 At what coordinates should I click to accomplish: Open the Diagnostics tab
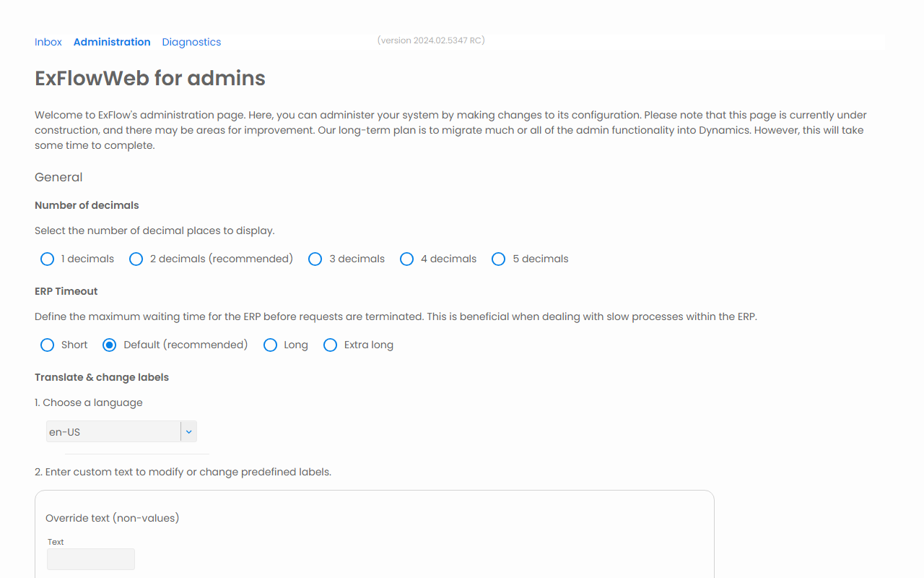pos(191,42)
